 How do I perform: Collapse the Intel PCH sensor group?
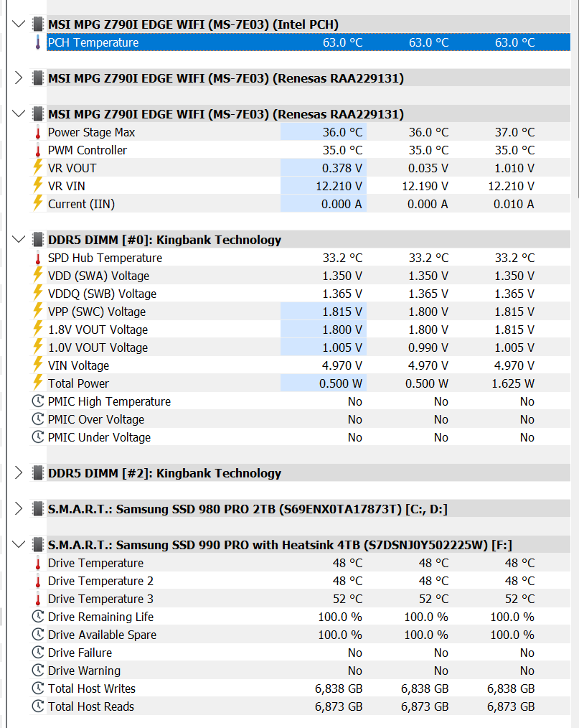(19, 24)
